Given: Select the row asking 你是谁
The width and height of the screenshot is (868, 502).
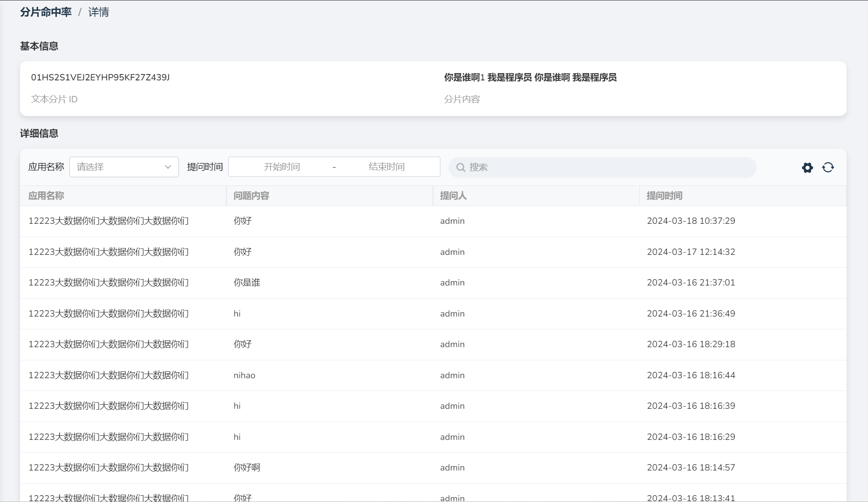Looking at the screenshot, I should click(247, 283).
